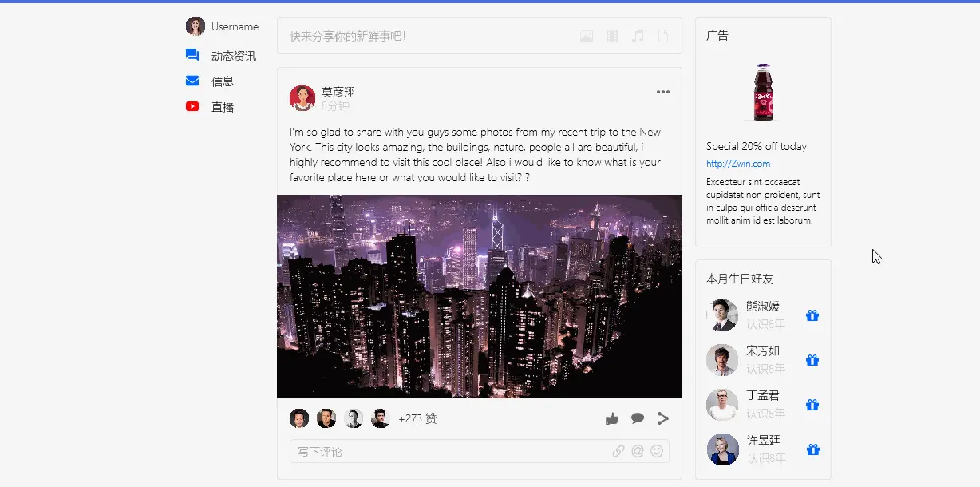Image resolution: width=980 pixels, height=487 pixels.
Task: Open the +273 赞 likes list
Action: (x=417, y=418)
